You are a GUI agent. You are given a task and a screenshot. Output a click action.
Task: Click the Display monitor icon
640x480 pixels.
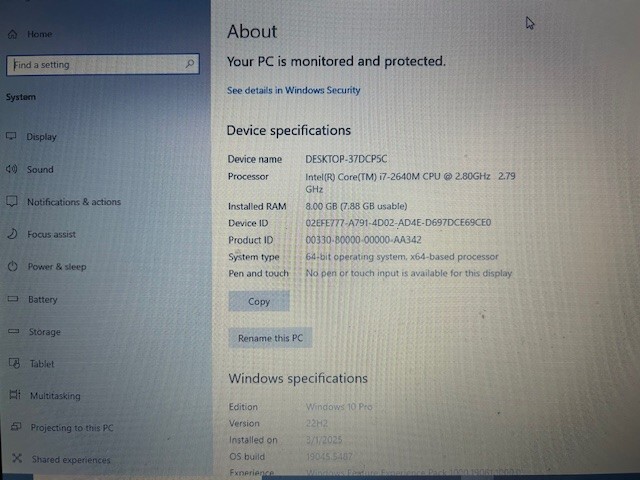(x=11, y=136)
